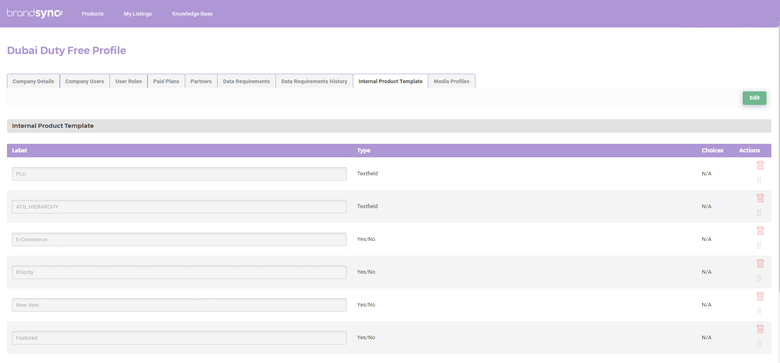The height and width of the screenshot is (363, 780).
Task: Click the Label column header
Action: (19, 151)
